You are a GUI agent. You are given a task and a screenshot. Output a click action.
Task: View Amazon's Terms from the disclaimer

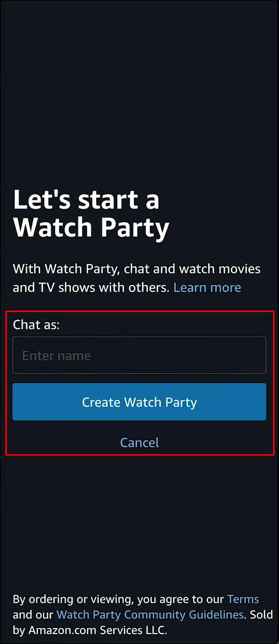243,599
